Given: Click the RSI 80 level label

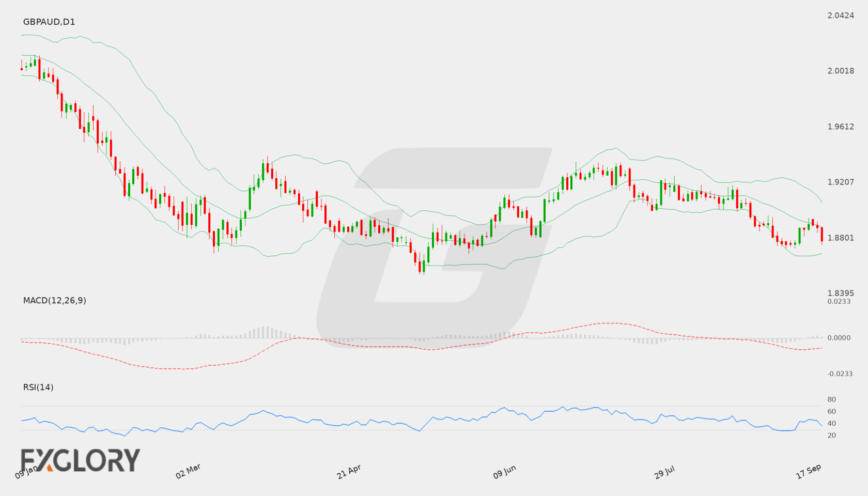Looking at the screenshot, I should tap(832, 399).
